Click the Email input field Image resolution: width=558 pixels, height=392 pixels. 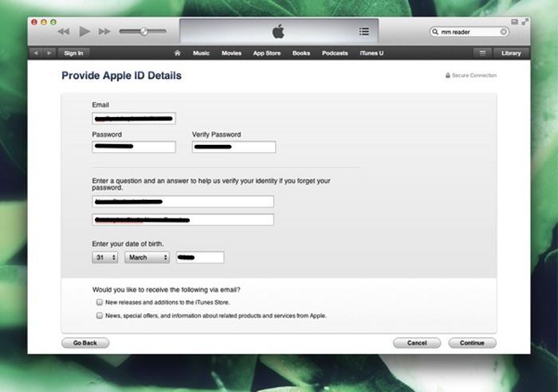(134, 119)
